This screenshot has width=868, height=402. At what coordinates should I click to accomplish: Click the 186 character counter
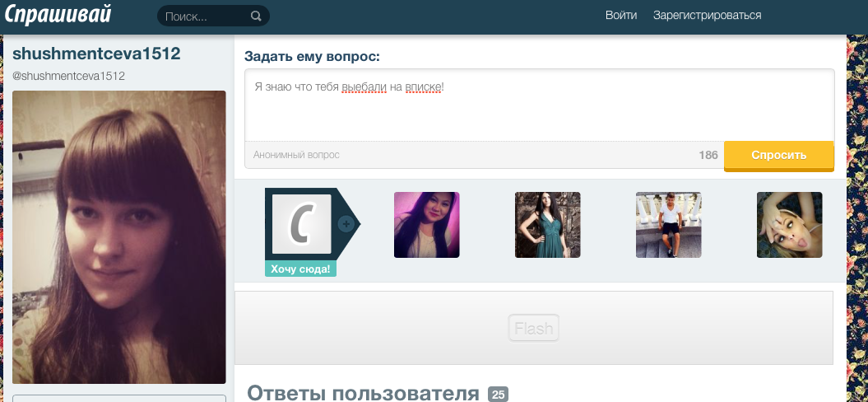(x=708, y=155)
